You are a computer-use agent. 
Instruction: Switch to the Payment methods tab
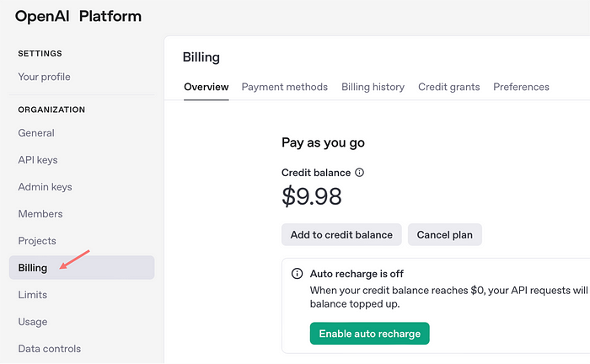tap(285, 87)
